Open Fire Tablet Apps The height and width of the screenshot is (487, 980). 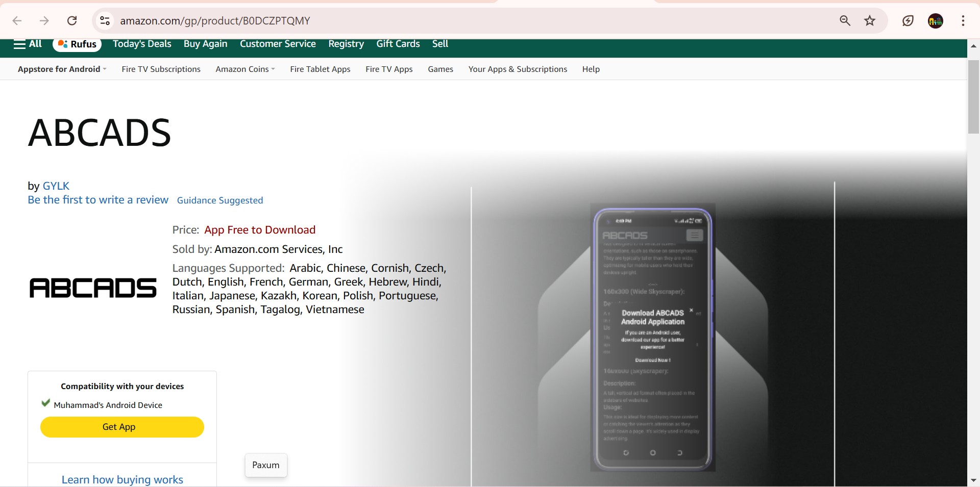click(x=320, y=69)
